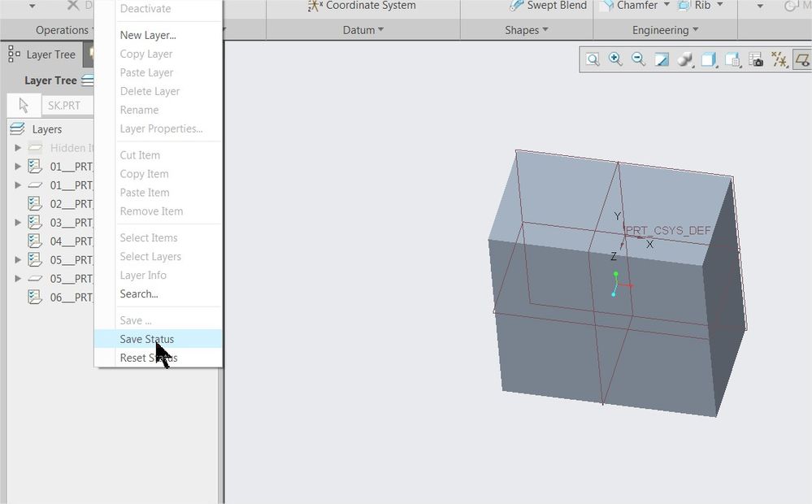This screenshot has width=812, height=504.
Task: Click the Zoom In magnifier icon
Action: tap(615, 59)
